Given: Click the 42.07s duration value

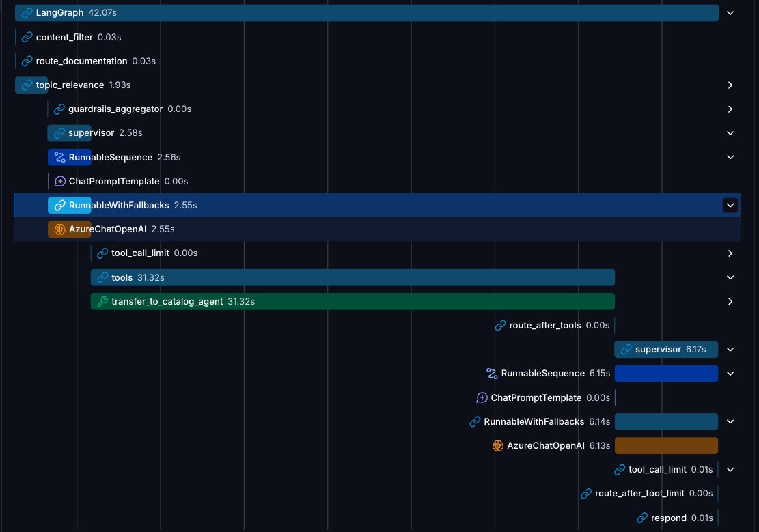Looking at the screenshot, I should (x=102, y=12).
